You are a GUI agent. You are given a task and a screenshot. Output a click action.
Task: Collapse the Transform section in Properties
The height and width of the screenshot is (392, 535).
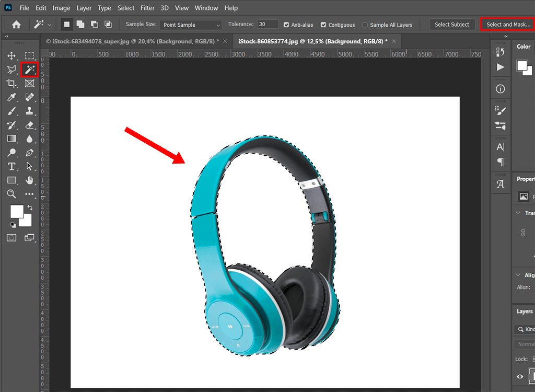[x=518, y=213]
